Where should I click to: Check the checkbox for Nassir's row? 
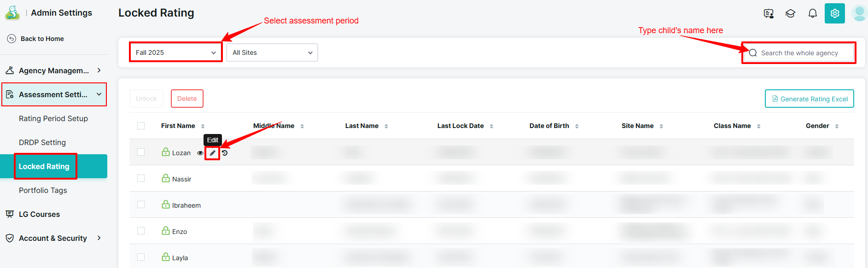[141, 179]
